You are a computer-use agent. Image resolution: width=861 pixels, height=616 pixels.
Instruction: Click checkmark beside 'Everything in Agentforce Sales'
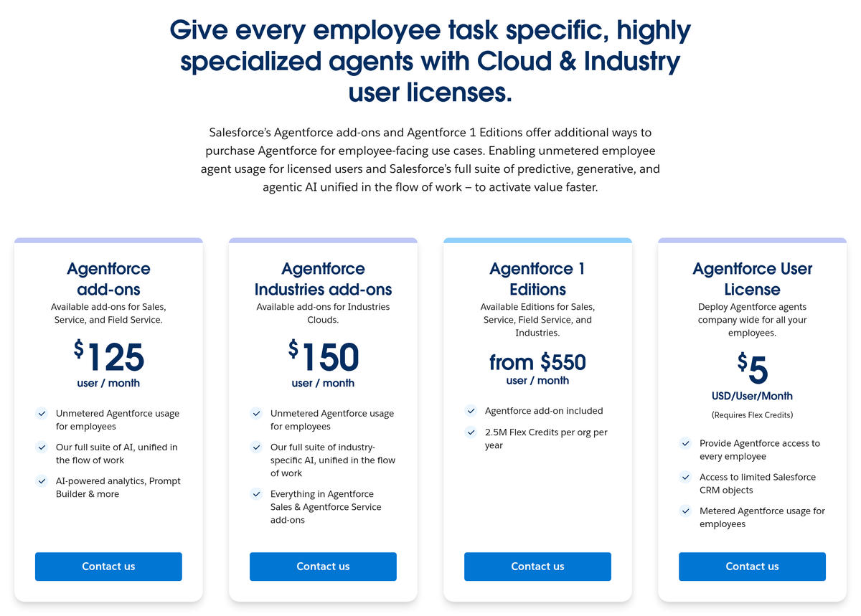(256, 494)
